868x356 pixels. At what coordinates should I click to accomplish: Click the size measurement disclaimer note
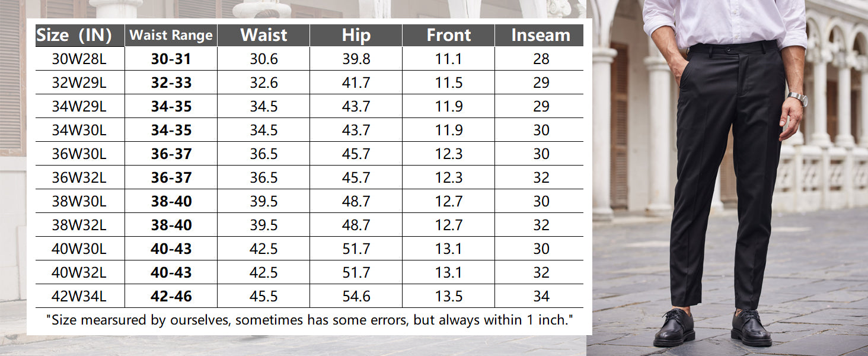(x=309, y=320)
